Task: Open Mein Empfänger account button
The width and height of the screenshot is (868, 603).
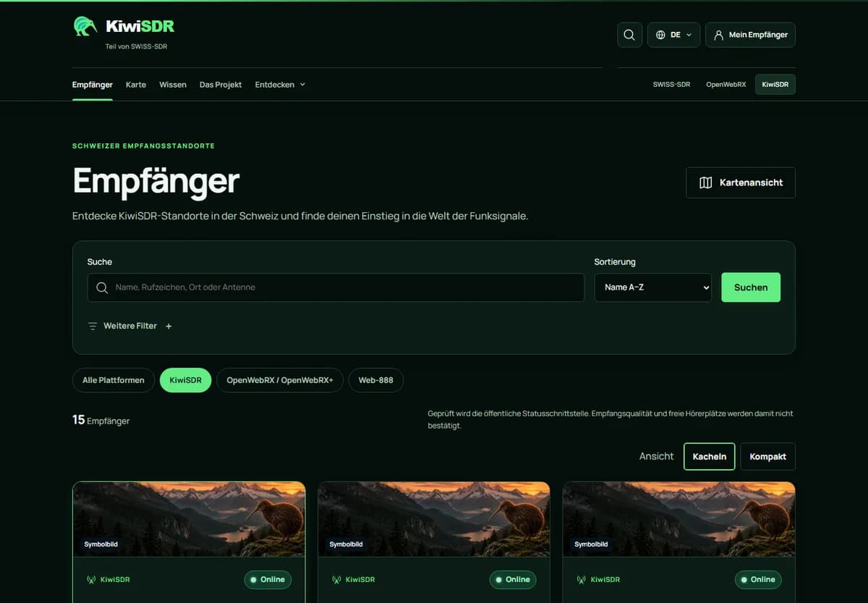Action: 750,35
